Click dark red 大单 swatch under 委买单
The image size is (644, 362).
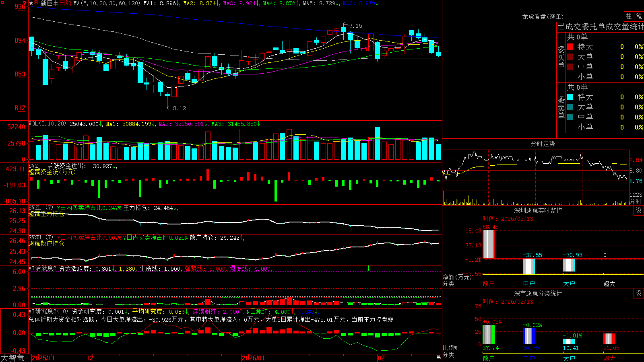pos(570,57)
